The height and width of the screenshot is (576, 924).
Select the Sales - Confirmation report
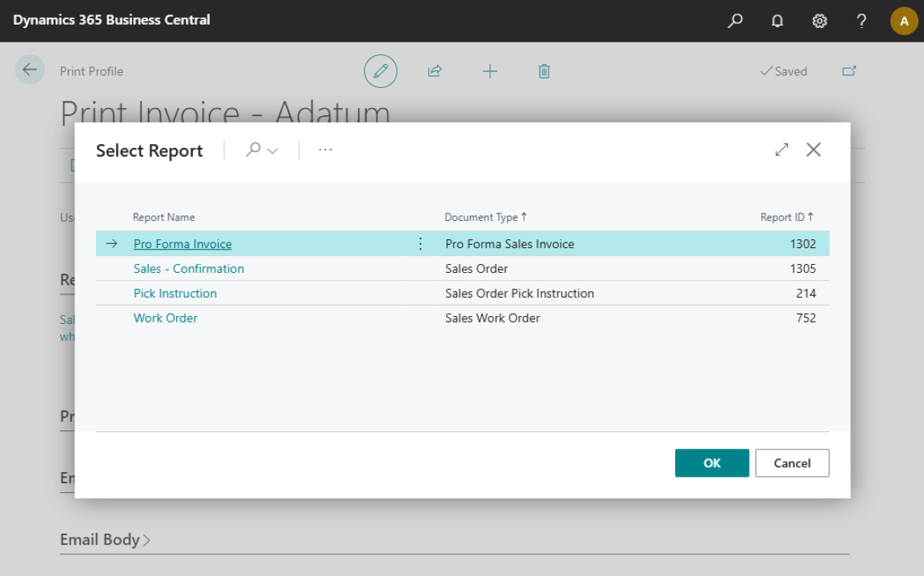point(189,269)
